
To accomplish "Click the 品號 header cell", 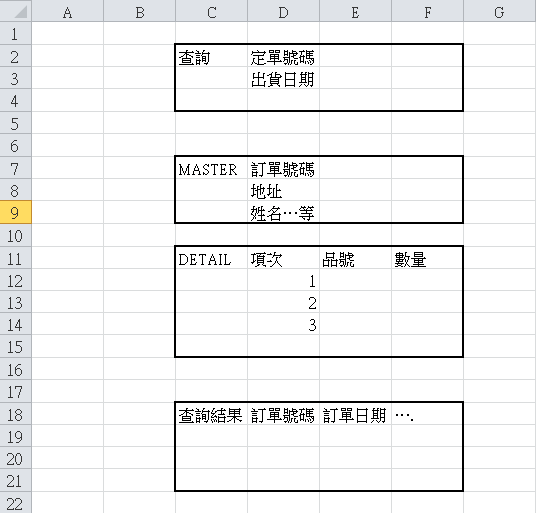I will [356, 258].
